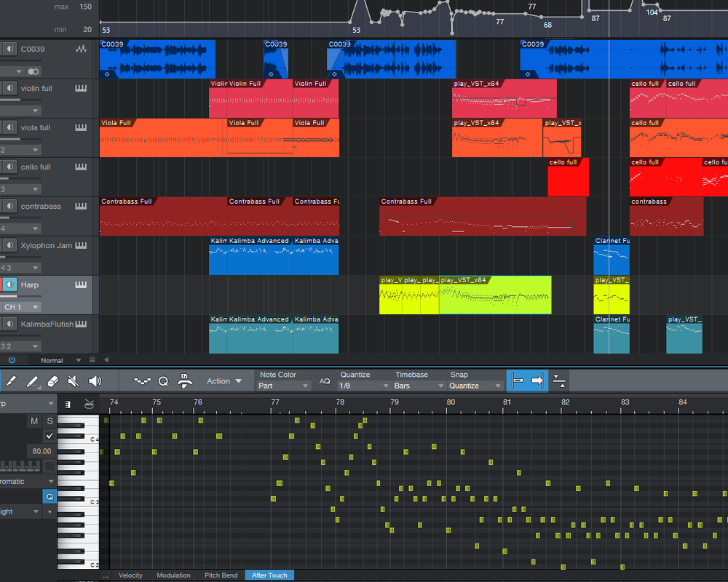Mute the track with editor M button
Viewport: 728px width, 582px height.
34,420
